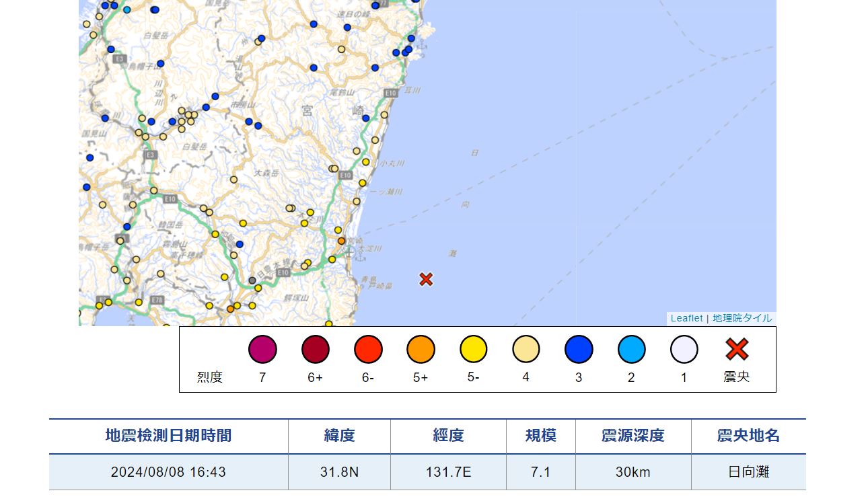Click the 震央 red X icon in legend
The image size is (868, 503).
tap(737, 349)
